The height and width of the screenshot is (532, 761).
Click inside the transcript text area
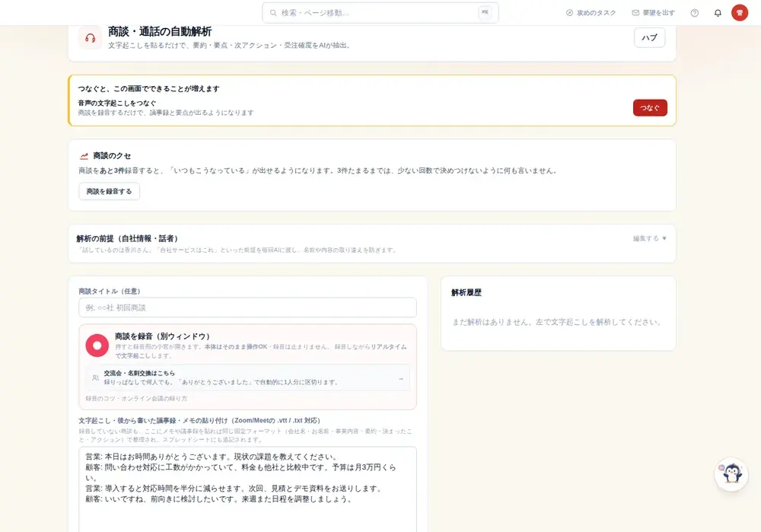[247, 489]
